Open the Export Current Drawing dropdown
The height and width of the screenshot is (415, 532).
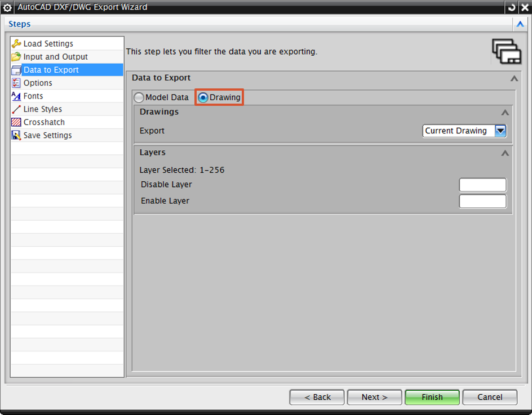point(500,131)
